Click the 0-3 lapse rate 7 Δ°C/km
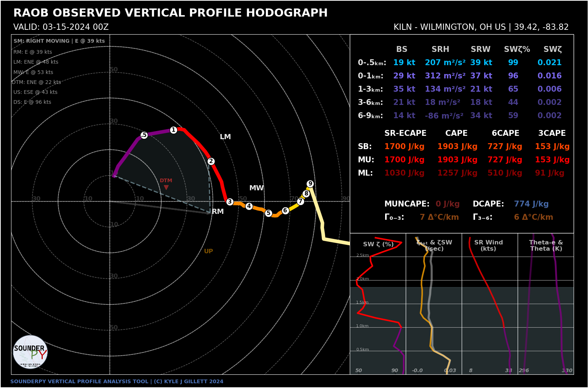 click(439, 217)
